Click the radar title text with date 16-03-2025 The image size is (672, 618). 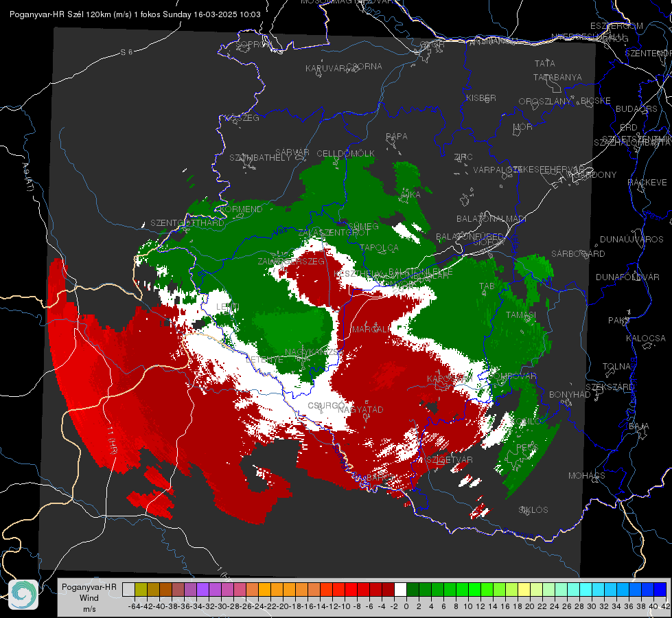click(x=135, y=14)
